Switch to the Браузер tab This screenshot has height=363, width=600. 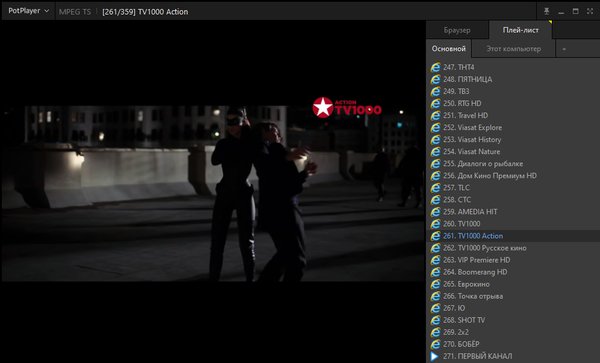pyautogui.click(x=457, y=30)
